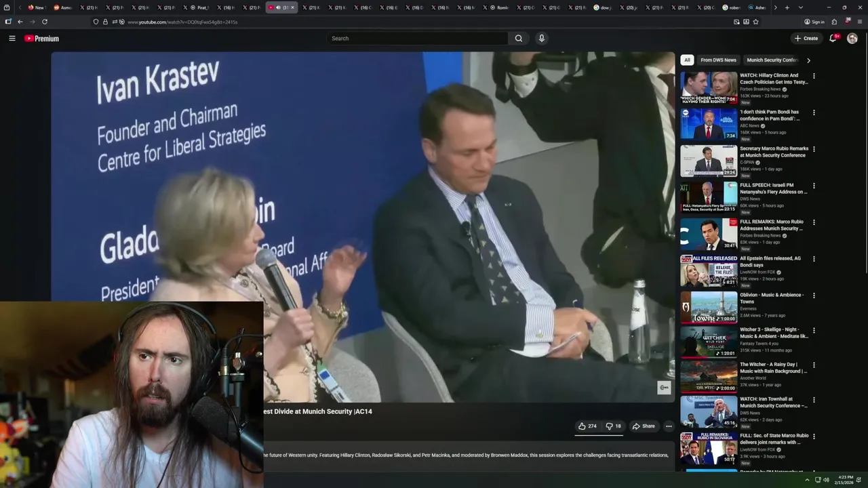
Task: Open options for Pam Bondi video
Action: [814, 113]
